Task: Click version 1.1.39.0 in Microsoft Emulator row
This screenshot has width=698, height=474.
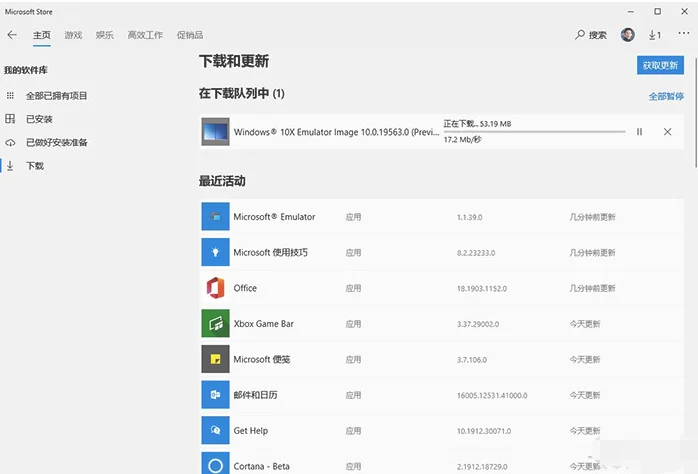Action: 469,217
